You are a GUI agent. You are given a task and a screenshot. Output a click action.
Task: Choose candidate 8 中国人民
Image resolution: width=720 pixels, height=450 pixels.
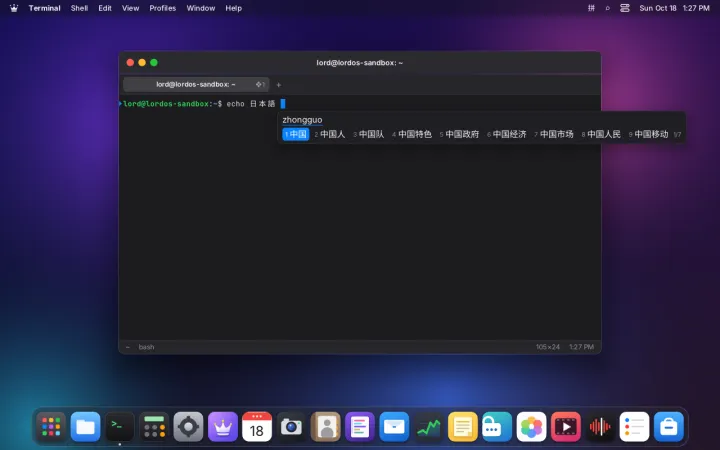[601, 134]
